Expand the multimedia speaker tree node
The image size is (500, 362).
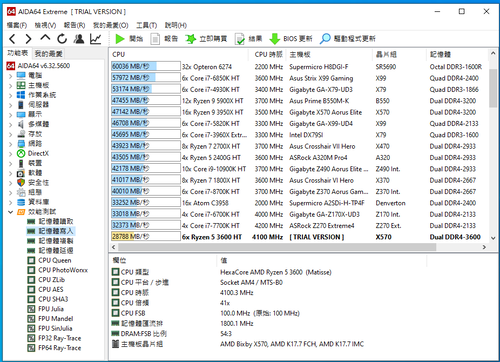[10, 124]
